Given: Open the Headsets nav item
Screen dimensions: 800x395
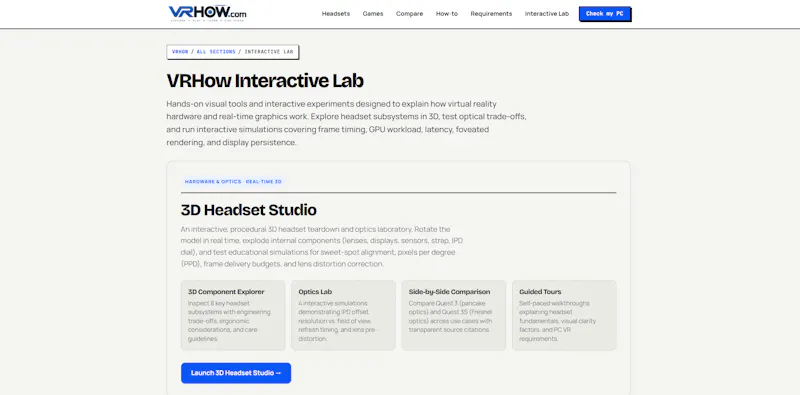Looking at the screenshot, I should pos(336,14).
